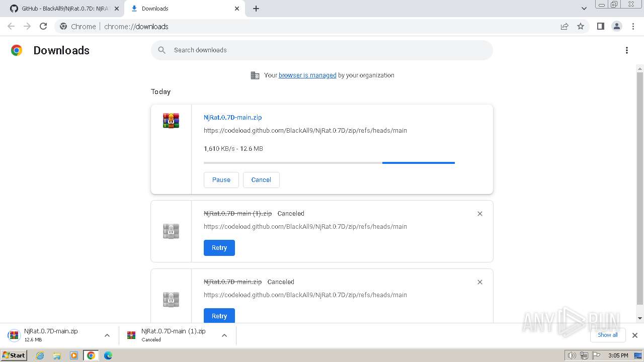
Task: Click the download progress bar
Action: click(x=329, y=163)
